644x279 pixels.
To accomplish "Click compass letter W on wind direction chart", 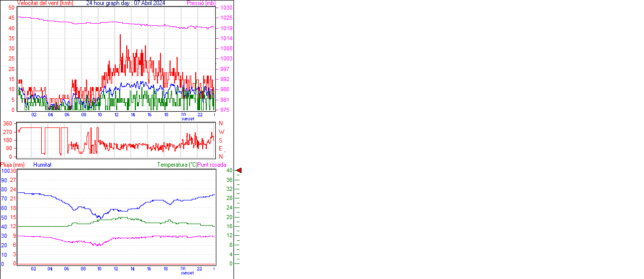I will 221,132.
